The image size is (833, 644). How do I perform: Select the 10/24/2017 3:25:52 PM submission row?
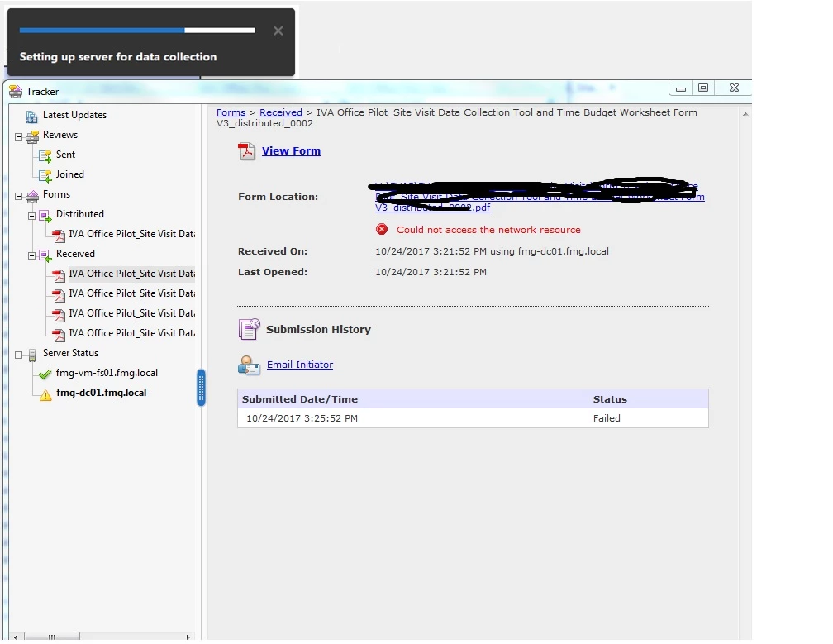tap(473, 418)
